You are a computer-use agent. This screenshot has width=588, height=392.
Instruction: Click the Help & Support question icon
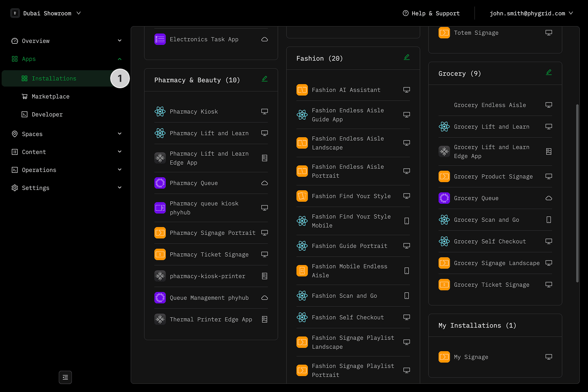tap(405, 13)
